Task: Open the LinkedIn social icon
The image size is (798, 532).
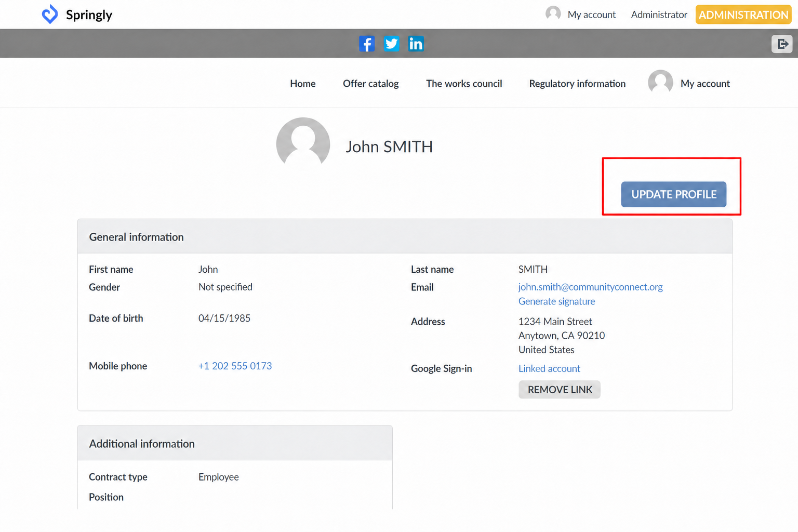Action: (x=416, y=44)
